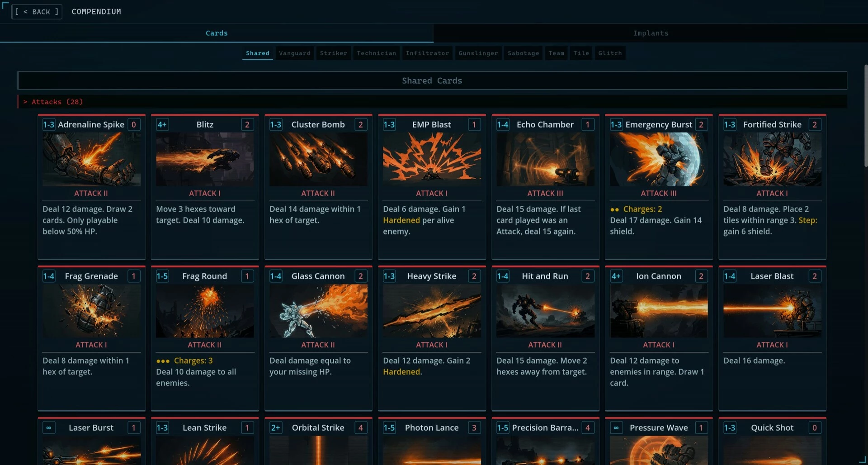Click the Emergency Burst 1-3 range badge

point(616,124)
